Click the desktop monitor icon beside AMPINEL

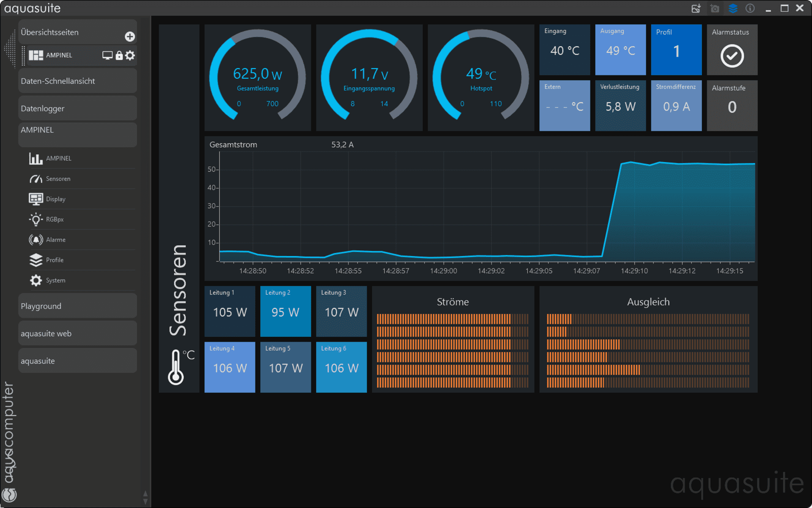point(107,55)
